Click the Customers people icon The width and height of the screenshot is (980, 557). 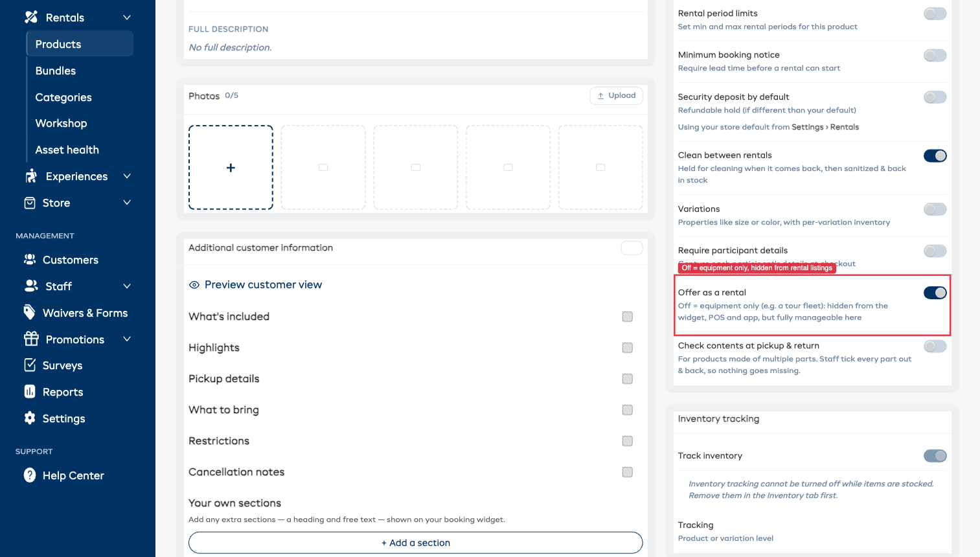(x=30, y=260)
